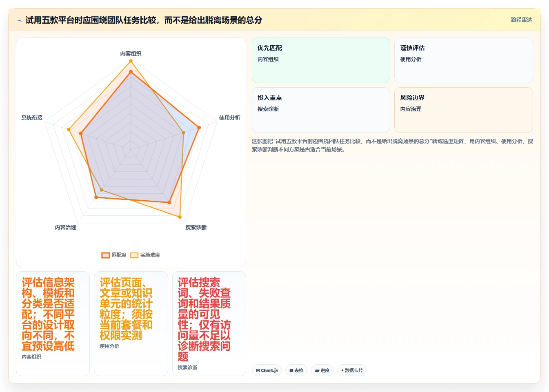This screenshot has width=549, height=392.
Task: Open the 优先匹配 card
Action: tap(321, 60)
